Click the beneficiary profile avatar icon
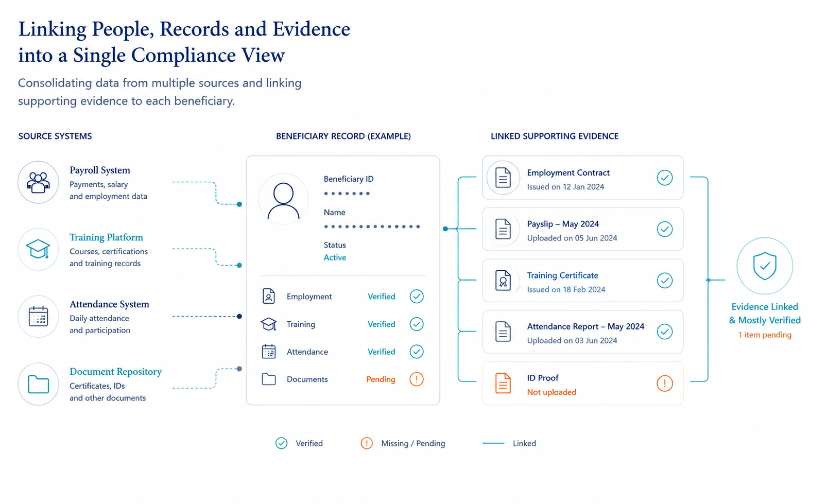This screenshot has width=827, height=504. point(283,199)
